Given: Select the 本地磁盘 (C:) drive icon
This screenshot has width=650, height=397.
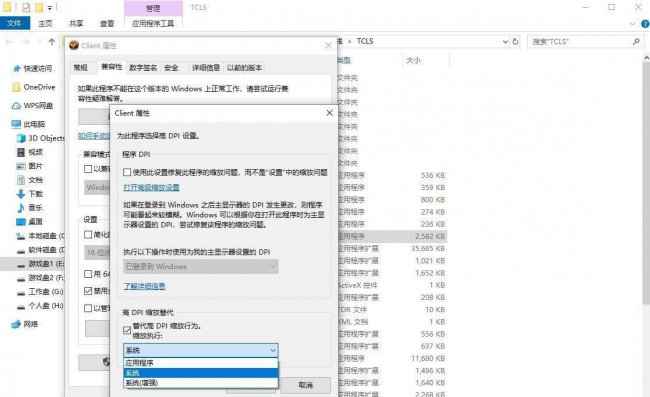Looking at the screenshot, I should click(21, 236).
